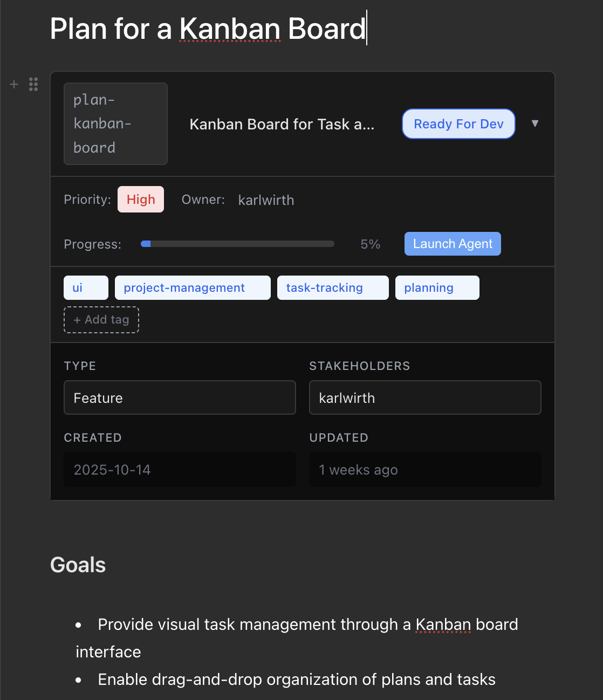Click the "task-tracking" tag
603x700 pixels.
tap(332, 287)
